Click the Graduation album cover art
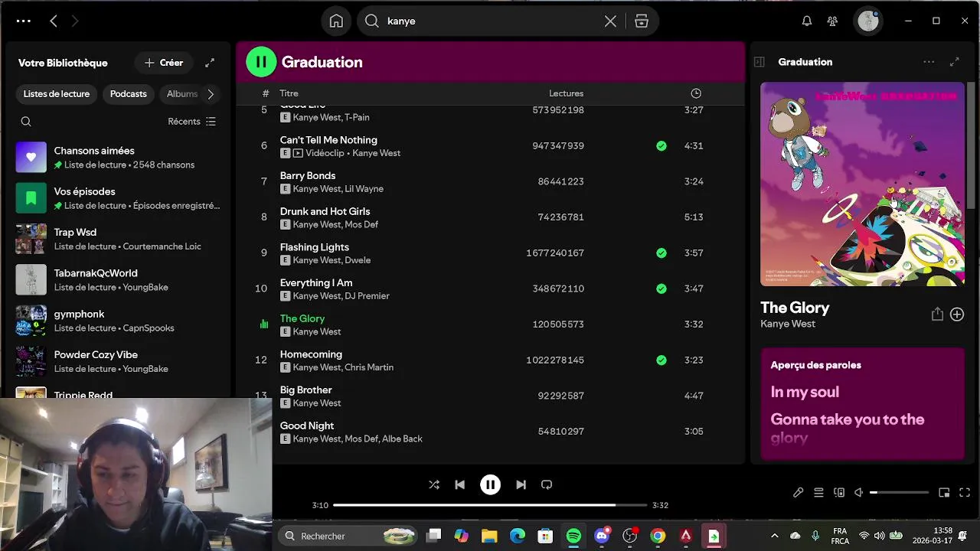Screen dimensions: 980x551 tap(862, 184)
